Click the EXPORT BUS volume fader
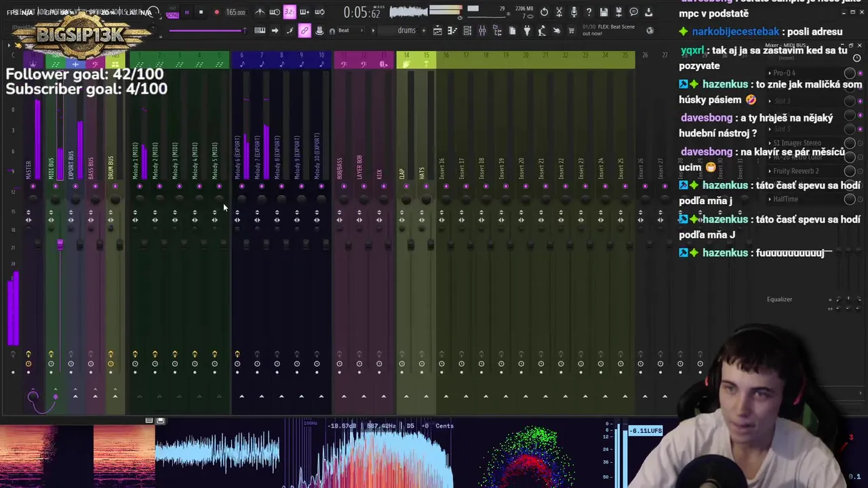The image size is (868, 488). pyautogui.click(x=80, y=245)
